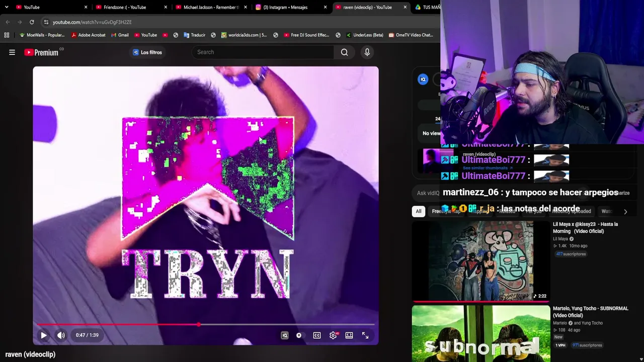View site information icon in address bar
644x362 pixels.
46,22
